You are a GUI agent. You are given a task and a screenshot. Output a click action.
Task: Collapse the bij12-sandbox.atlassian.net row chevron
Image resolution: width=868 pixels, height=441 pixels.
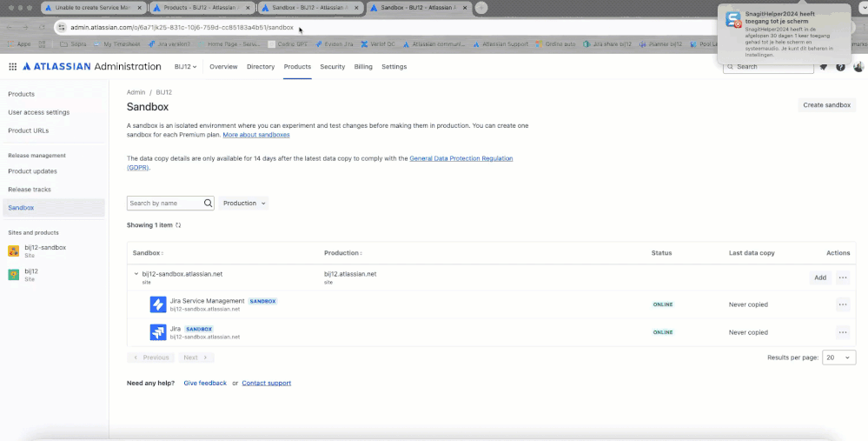pyautogui.click(x=136, y=274)
